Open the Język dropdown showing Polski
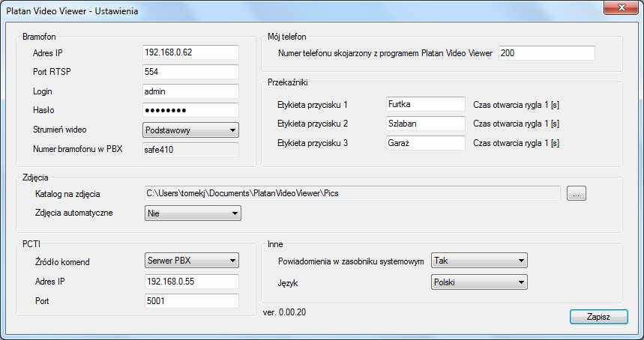This screenshot has width=644, height=340. (479, 282)
